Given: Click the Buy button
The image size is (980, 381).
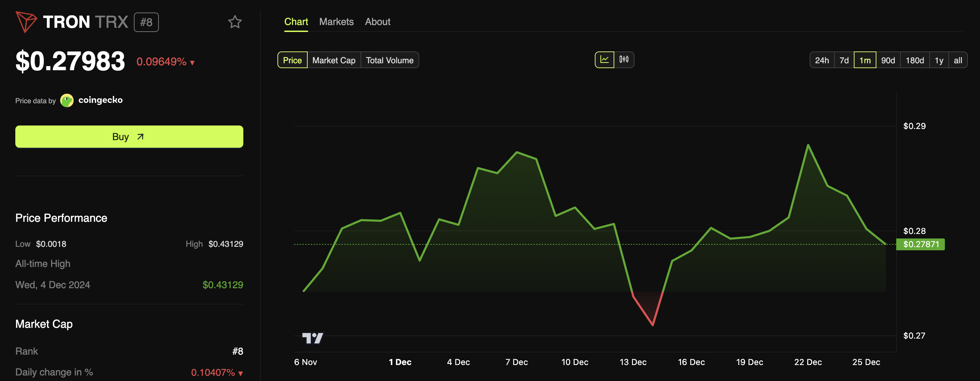Looking at the screenshot, I should pos(129,137).
